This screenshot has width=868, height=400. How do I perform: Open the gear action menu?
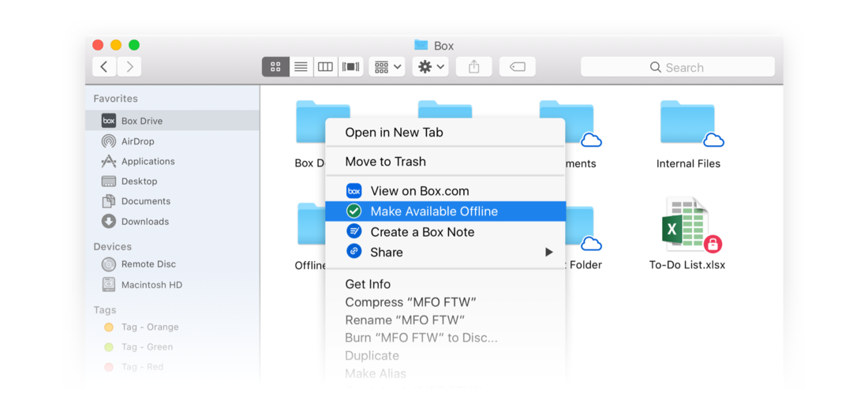click(431, 67)
